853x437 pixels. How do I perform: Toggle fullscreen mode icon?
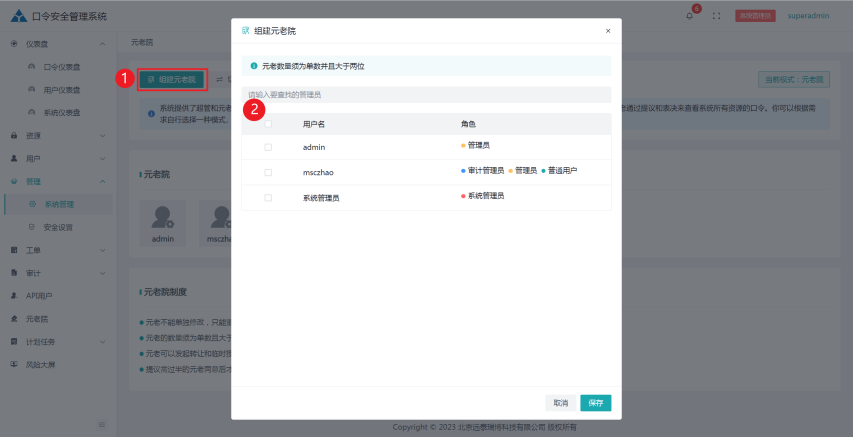pyautogui.click(x=716, y=16)
